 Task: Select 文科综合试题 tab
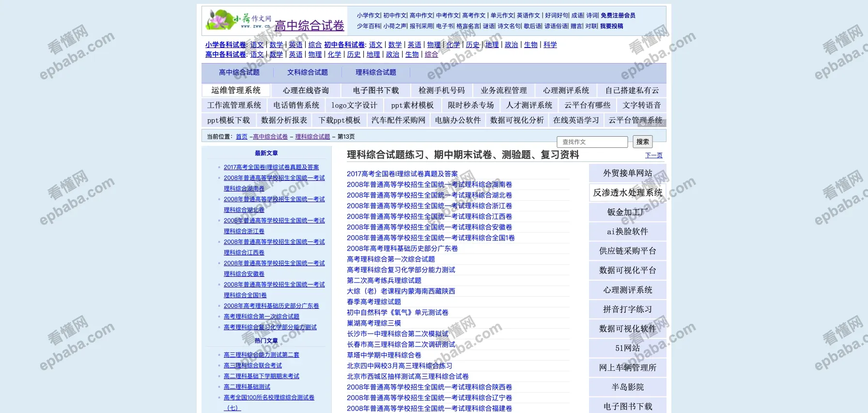308,72
